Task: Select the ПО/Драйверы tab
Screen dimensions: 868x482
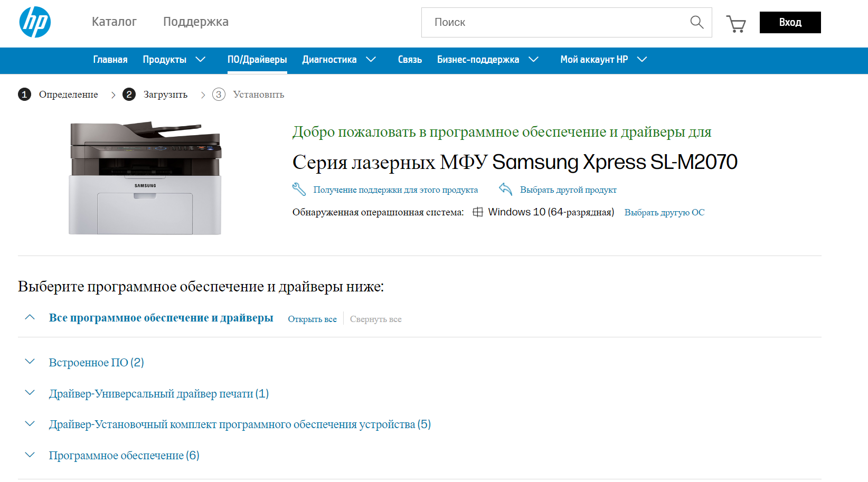Action: pyautogui.click(x=257, y=60)
